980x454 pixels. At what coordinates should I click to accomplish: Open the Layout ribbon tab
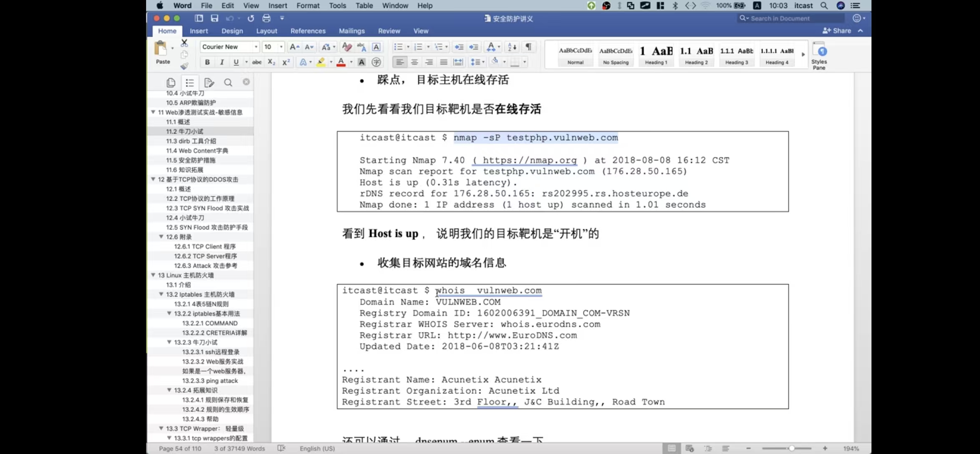click(x=266, y=31)
